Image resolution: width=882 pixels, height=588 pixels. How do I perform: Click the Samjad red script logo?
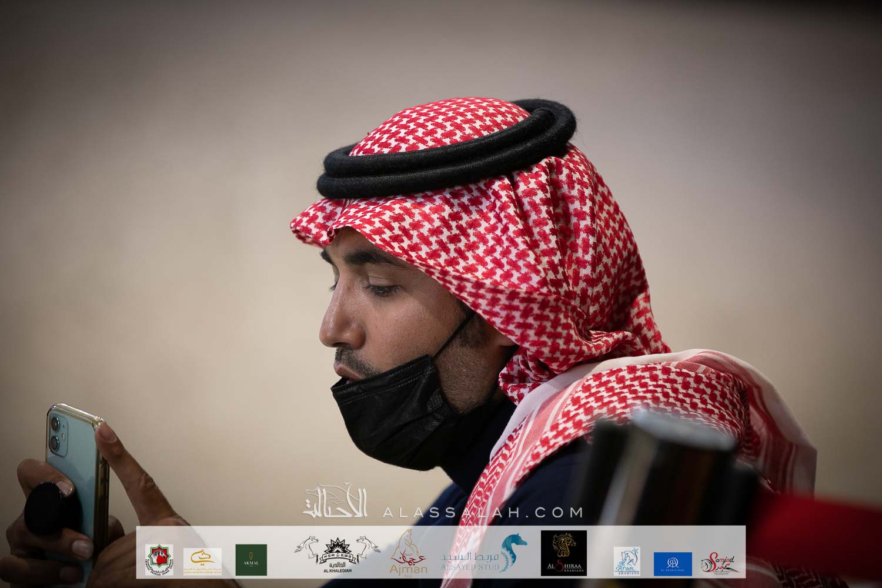[x=719, y=562]
